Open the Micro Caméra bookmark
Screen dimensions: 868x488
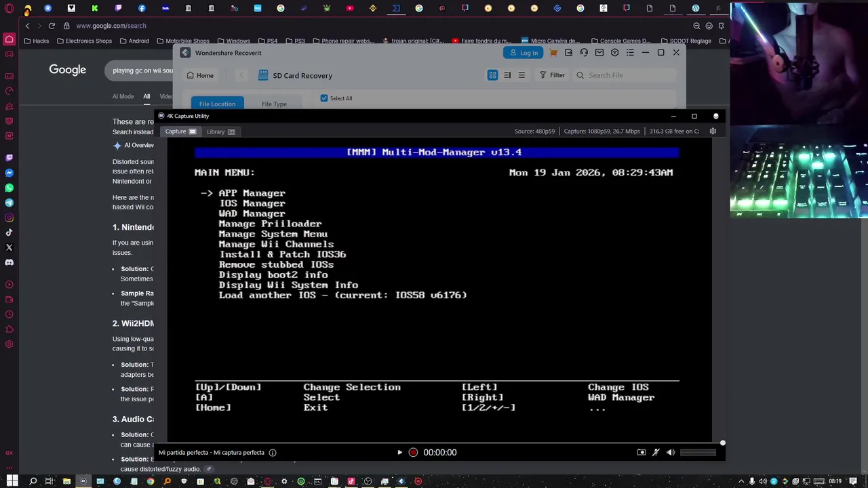click(x=551, y=41)
